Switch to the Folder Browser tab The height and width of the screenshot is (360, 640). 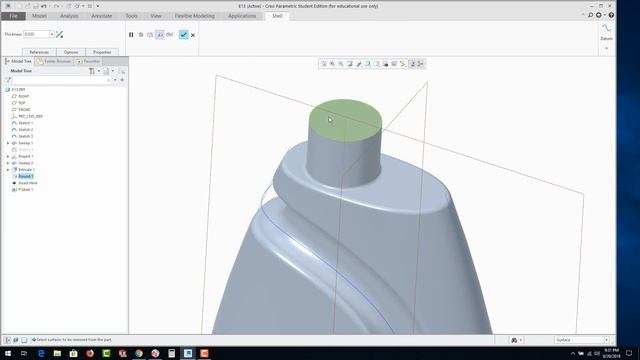pos(53,61)
